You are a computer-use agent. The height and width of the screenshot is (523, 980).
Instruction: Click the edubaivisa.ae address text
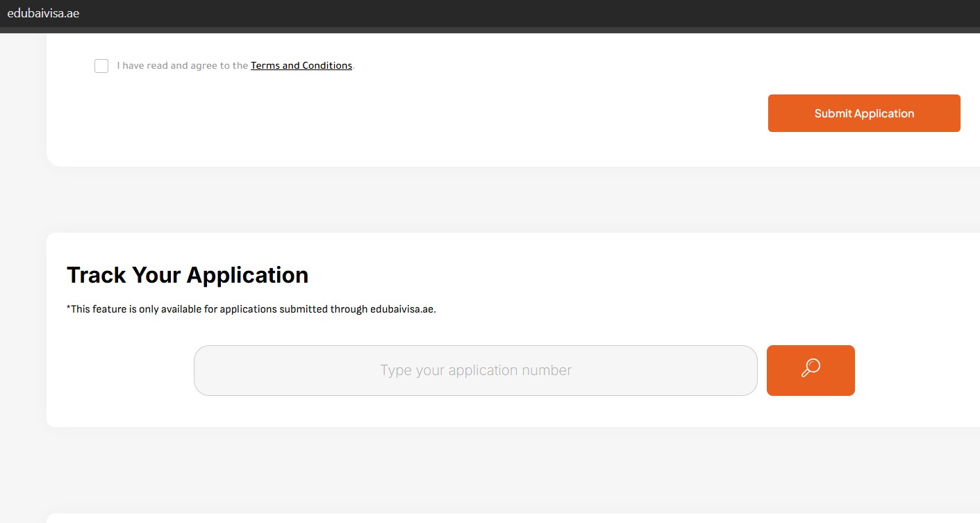pyautogui.click(x=43, y=13)
